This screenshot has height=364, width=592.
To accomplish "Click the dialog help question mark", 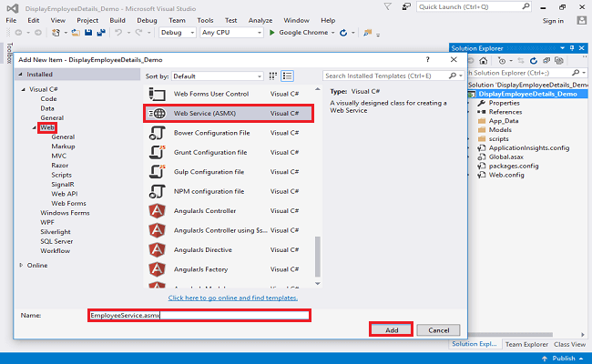I will tap(427, 59).
